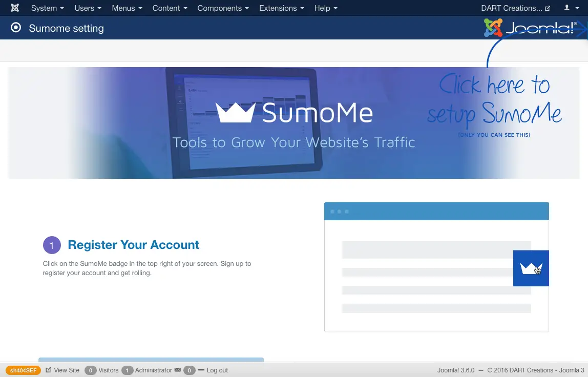Open the Help menu

pyautogui.click(x=326, y=8)
